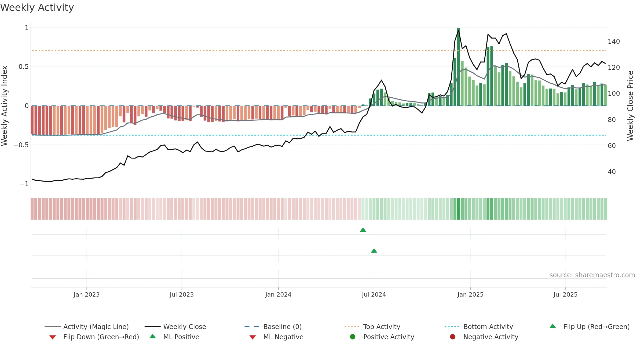This screenshot has width=644, height=362.
Task: Click the Weekly Activity chart title
Action: (x=37, y=8)
